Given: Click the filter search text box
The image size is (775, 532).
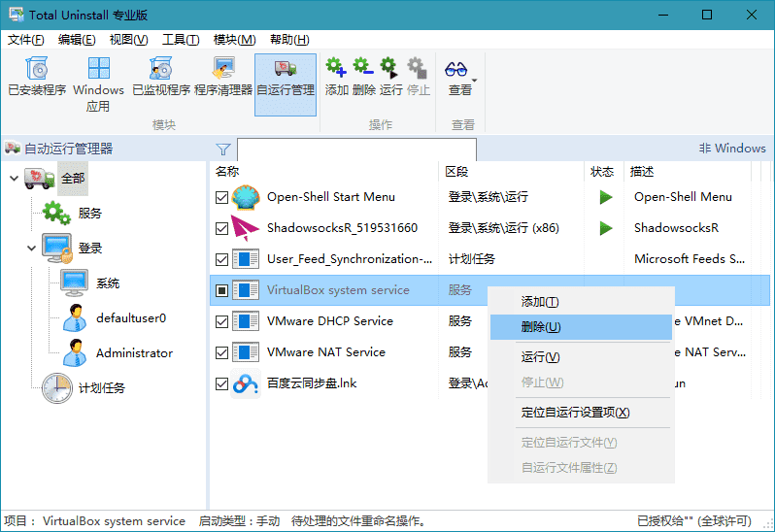Looking at the screenshot, I should tap(356, 150).
